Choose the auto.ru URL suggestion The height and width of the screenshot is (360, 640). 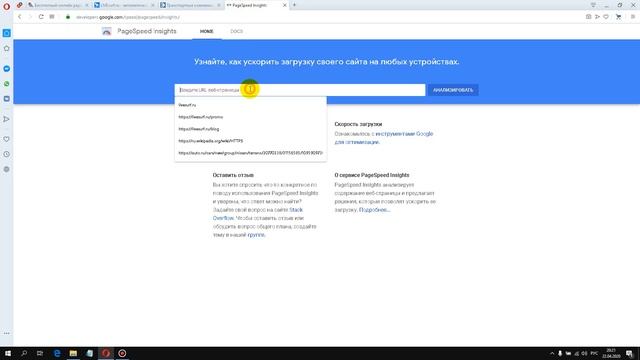tap(251, 153)
